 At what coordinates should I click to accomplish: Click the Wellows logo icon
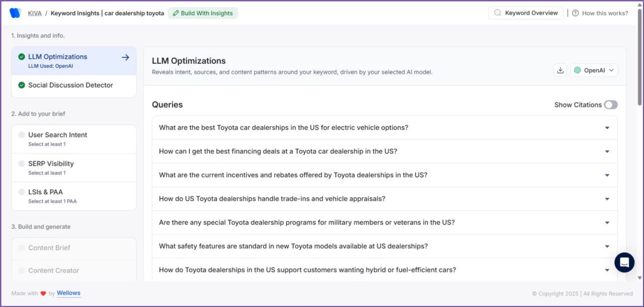pos(15,13)
